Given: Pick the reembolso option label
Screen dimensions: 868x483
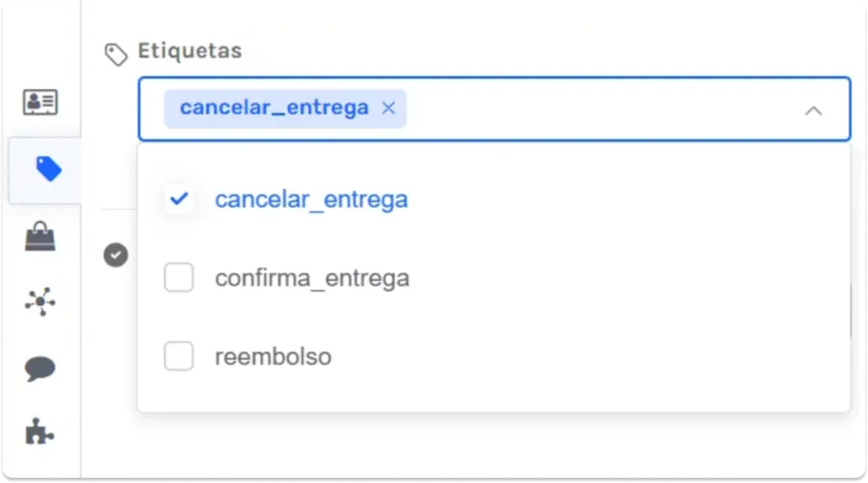Looking at the screenshot, I should pyautogui.click(x=273, y=357).
